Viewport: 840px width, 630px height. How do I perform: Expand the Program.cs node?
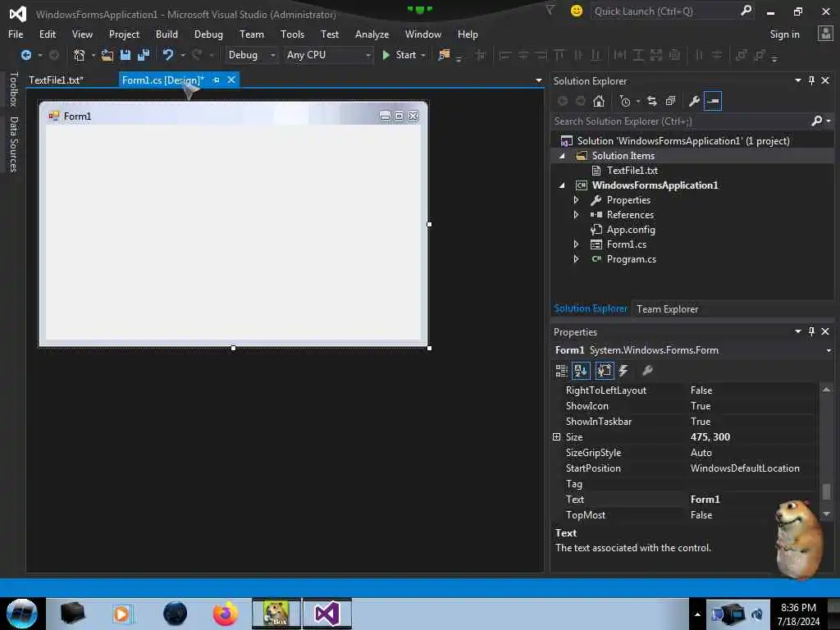point(576,259)
